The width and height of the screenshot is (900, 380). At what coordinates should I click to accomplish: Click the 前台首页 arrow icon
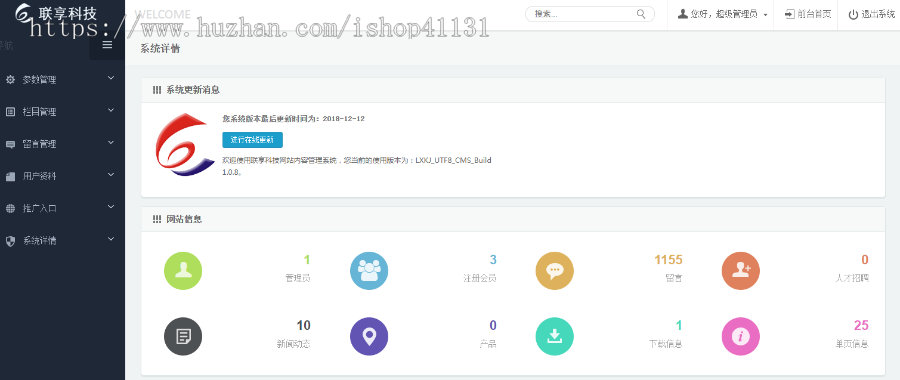click(790, 14)
